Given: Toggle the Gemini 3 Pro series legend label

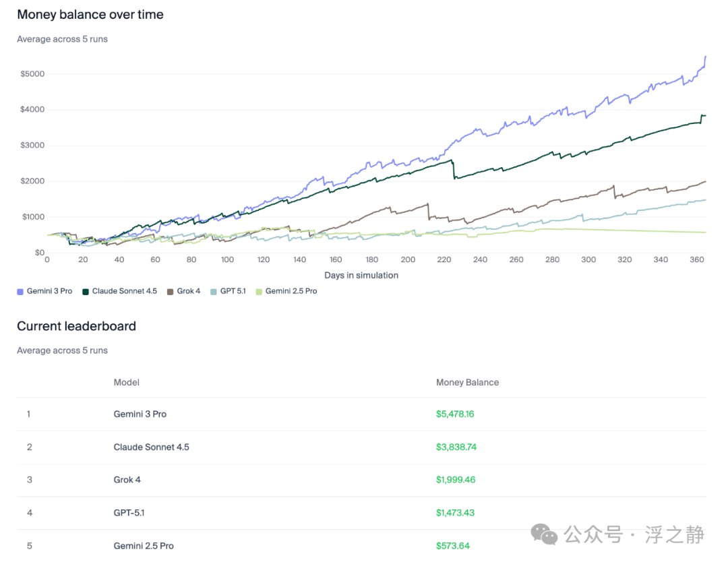Looking at the screenshot, I should [x=49, y=291].
